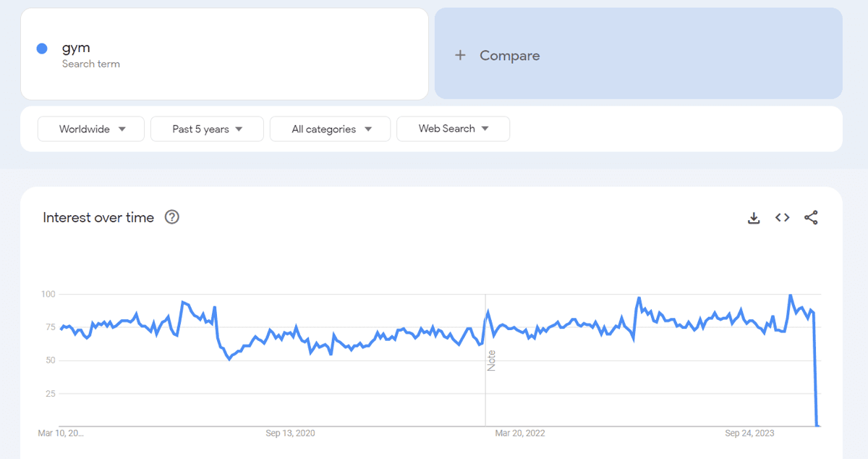Add a comparison term with Compare
Image resolution: width=868 pixels, height=459 pixels.
click(x=639, y=54)
